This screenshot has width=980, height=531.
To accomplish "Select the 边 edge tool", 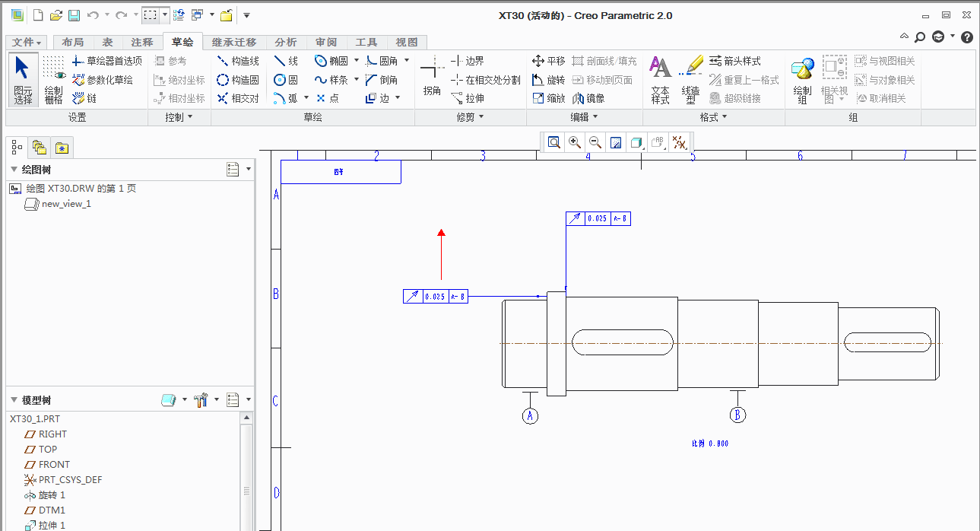I will [x=377, y=98].
